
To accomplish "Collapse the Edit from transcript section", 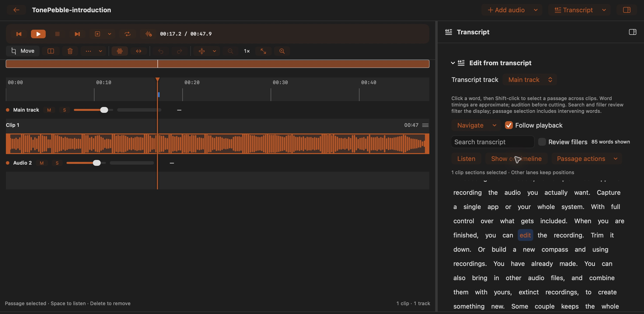I will click(453, 63).
